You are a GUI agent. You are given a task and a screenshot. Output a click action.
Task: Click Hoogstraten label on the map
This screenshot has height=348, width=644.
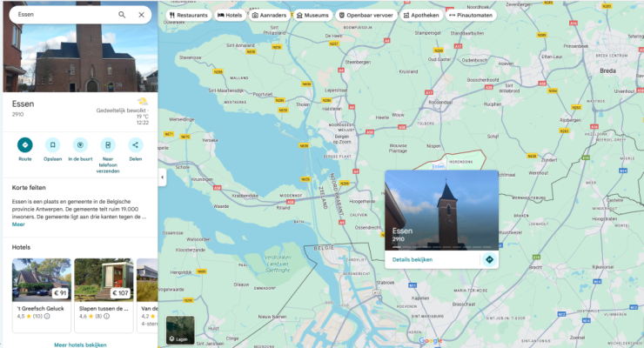(605, 218)
